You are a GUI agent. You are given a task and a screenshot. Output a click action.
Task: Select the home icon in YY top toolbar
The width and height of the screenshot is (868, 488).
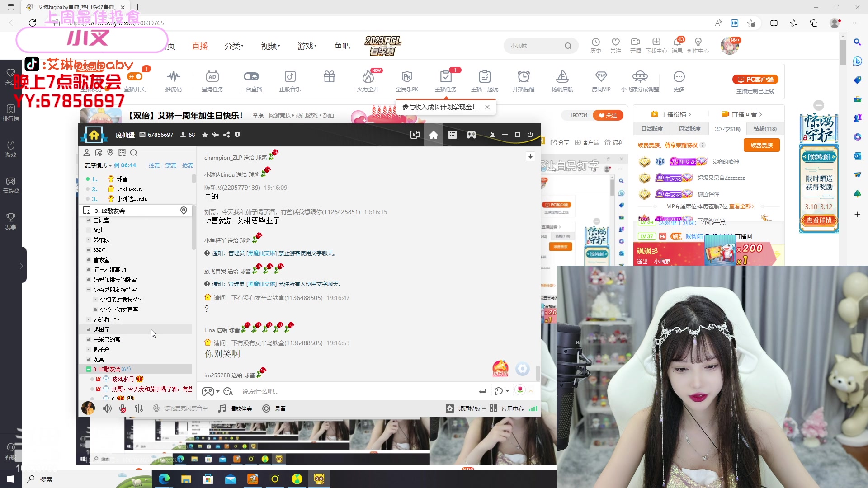point(434,135)
